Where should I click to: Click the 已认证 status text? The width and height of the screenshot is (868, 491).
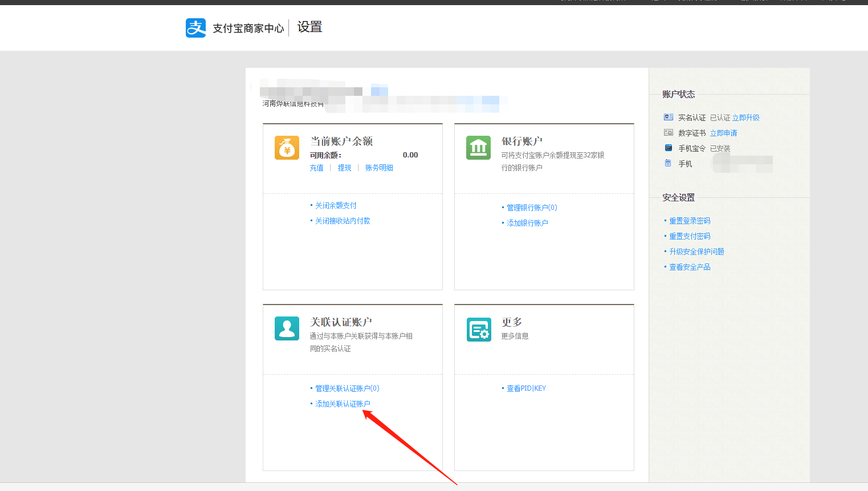click(x=720, y=117)
